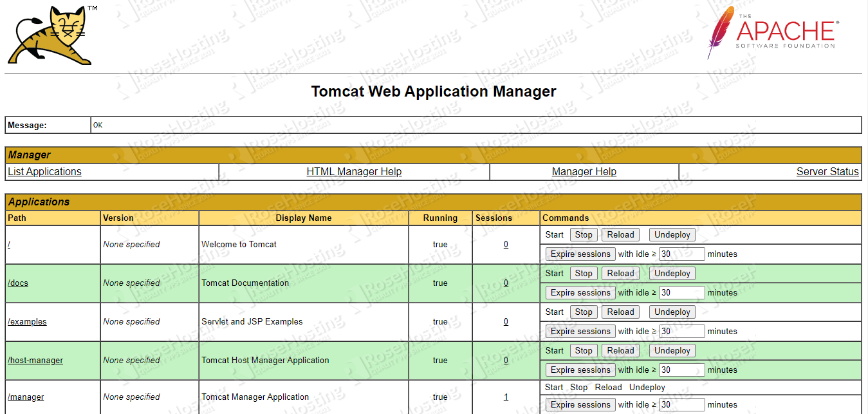868x414 pixels.
Task: Open the /docs application link
Action: coord(17,283)
